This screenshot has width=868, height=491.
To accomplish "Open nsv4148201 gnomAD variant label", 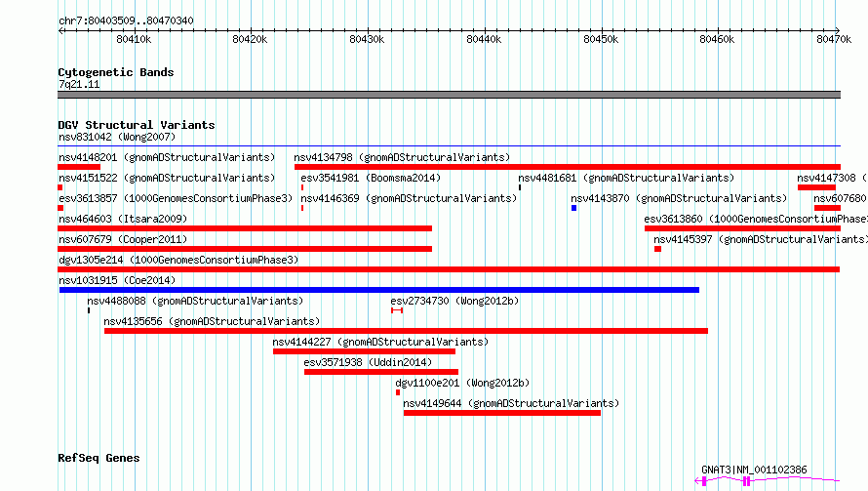I will click(x=167, y=157).
